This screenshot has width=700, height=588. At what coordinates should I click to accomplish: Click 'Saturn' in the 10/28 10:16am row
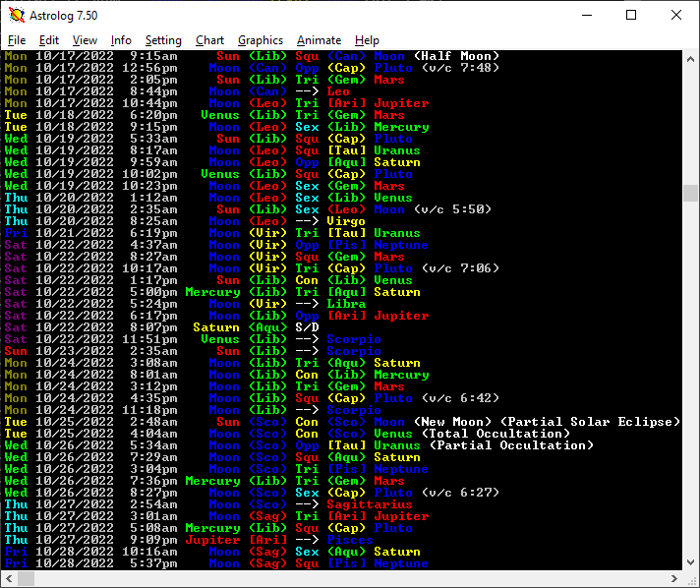pyautogui.click(x=397, y=552)
